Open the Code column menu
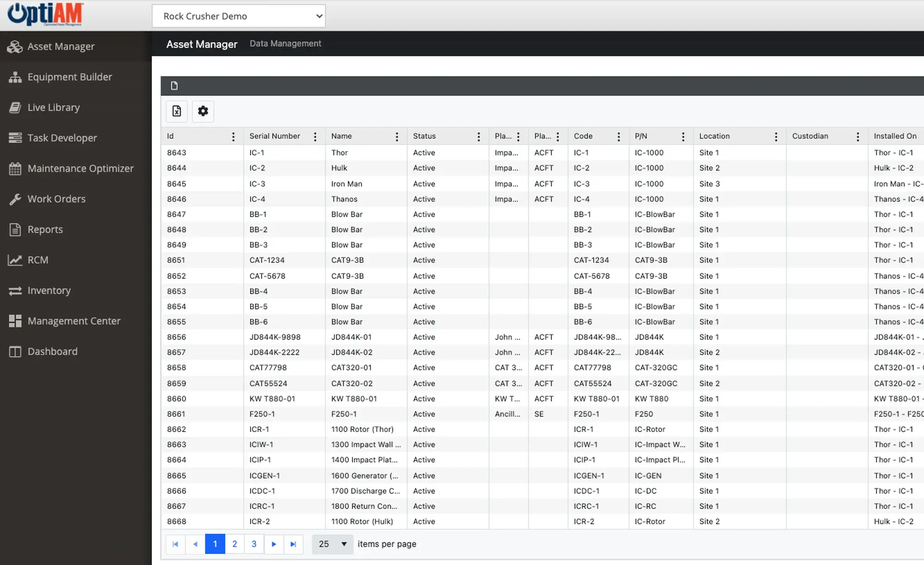Image resolution: width=924 pixels, height=565 pixels. (619, 136)
